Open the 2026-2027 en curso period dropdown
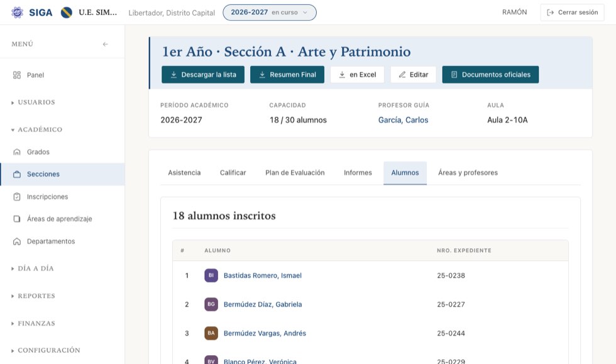 [270, 13]
